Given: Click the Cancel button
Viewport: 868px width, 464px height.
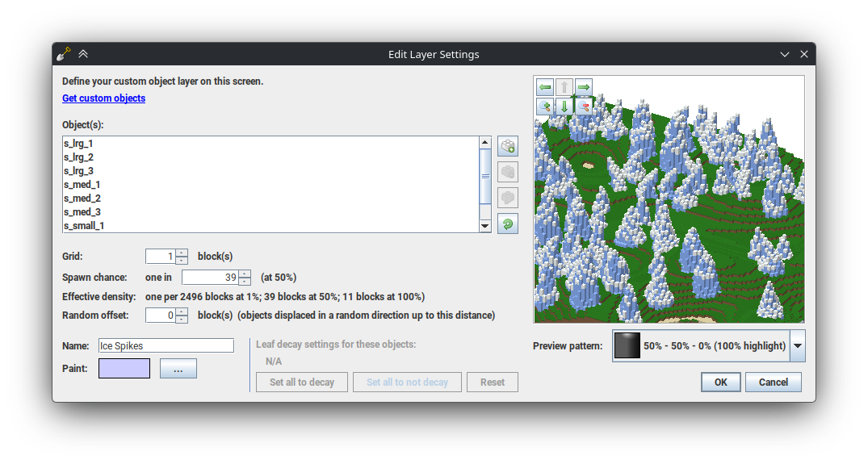Looking at the screenshot, I should (x=773, y=382).
